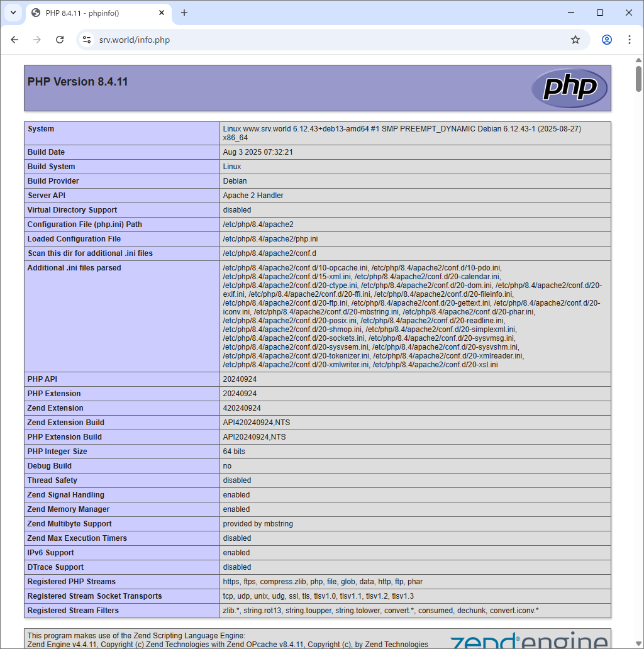Expand the tab search chevron
Screen dimensions: 644x649
pyautogui.click(x=13, y=13)
